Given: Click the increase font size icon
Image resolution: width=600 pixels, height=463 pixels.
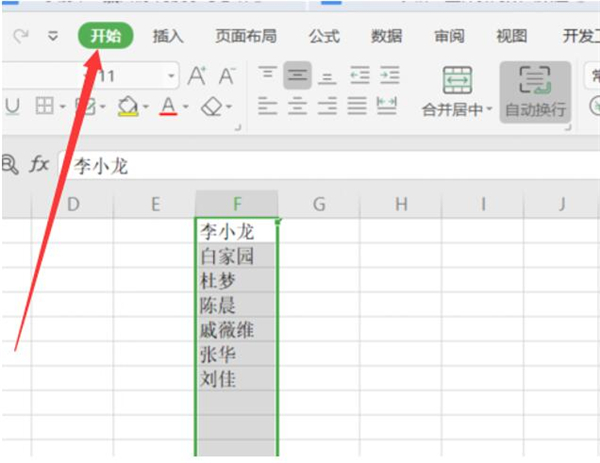Looking at the screenshot, I should coord(197,75).
